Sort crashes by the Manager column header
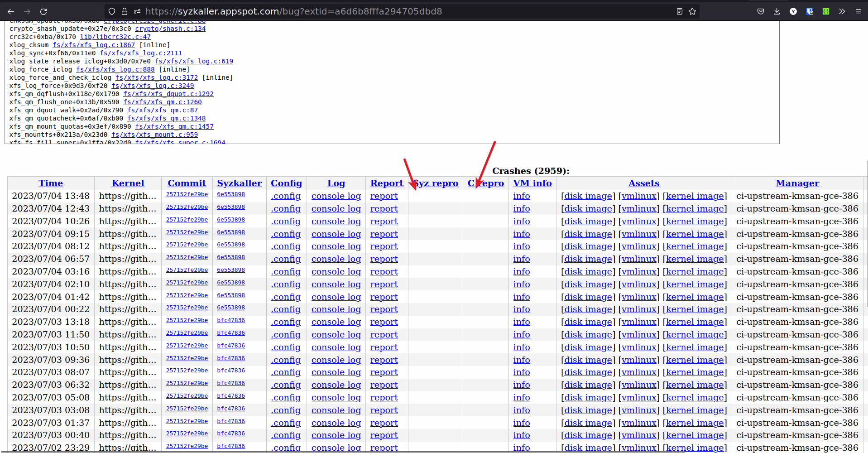Screen dimensions: 868x453 797,183
